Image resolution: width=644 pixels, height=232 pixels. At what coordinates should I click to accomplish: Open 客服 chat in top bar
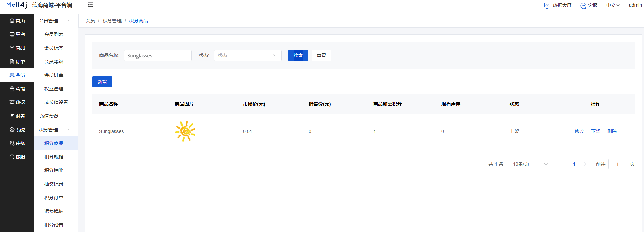(589, 5)
